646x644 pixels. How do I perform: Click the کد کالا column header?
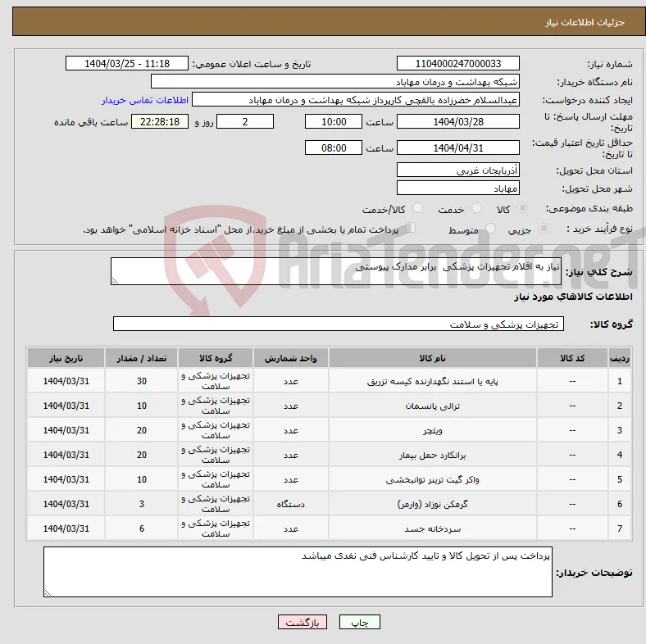coord(572,358)
